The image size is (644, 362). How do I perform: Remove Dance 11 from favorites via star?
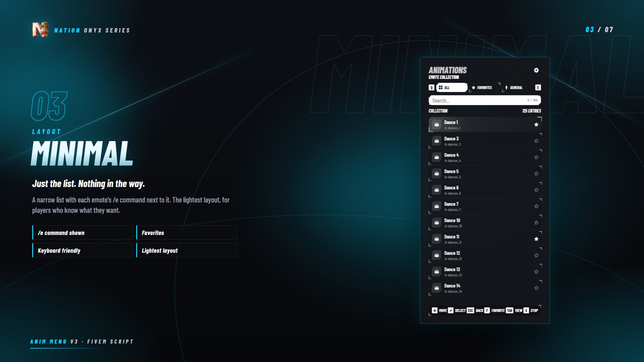[536, 239]
